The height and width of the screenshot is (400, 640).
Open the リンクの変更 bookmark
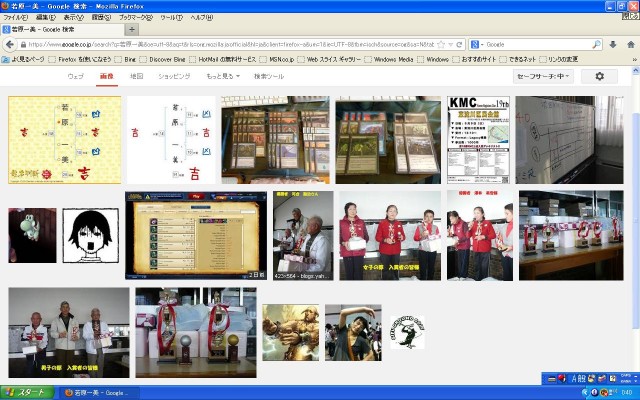click(x=558, y=60)
